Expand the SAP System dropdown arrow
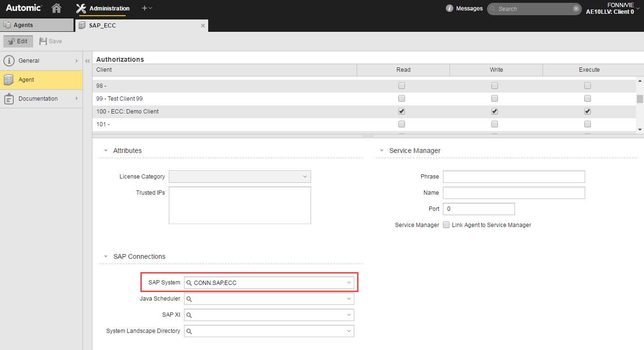 pos(349,283)
